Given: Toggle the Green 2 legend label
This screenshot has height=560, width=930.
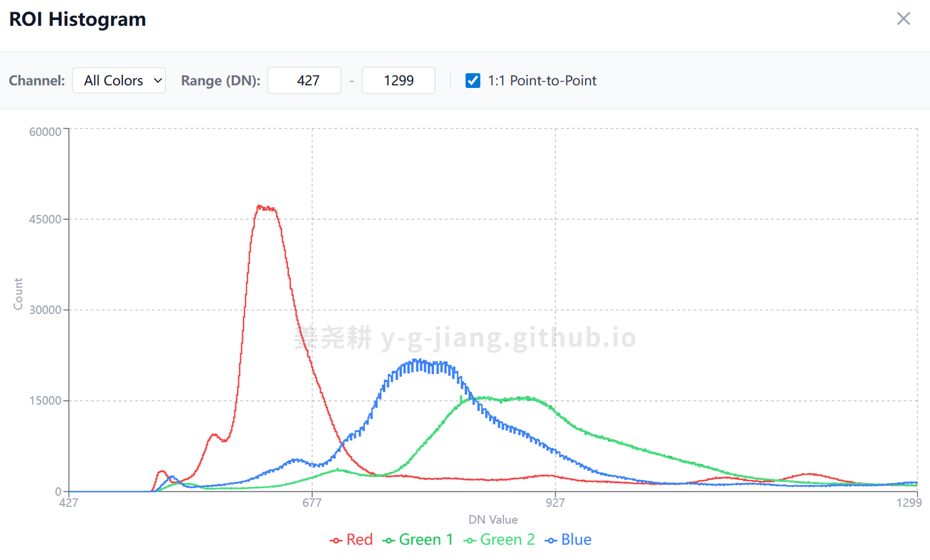Looking at the screenshot, I should click(x=508, y=540).
